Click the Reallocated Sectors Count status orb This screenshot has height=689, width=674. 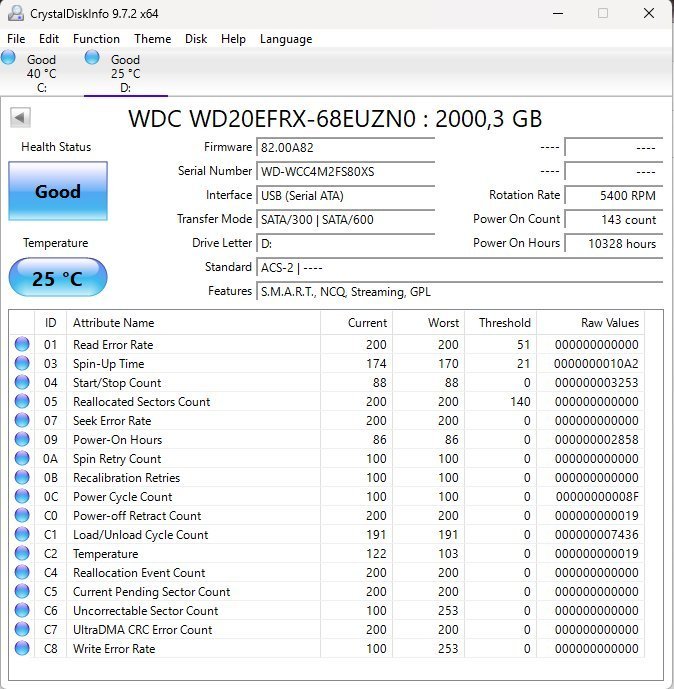coord(22,402)
